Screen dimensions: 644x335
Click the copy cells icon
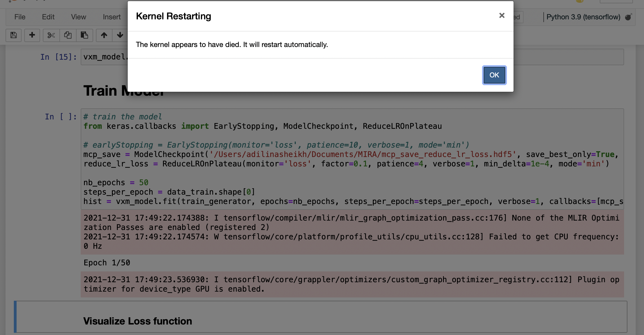coord(68,35)
